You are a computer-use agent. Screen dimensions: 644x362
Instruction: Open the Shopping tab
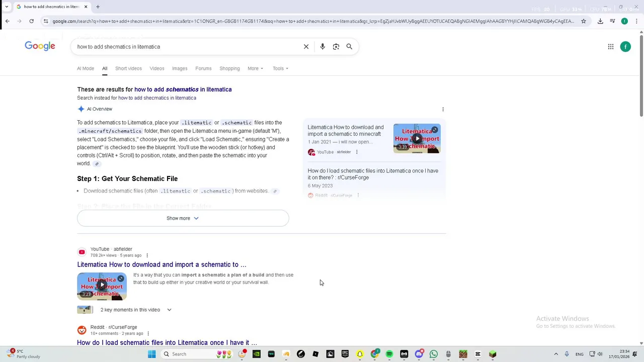click(x=229, y=68)
